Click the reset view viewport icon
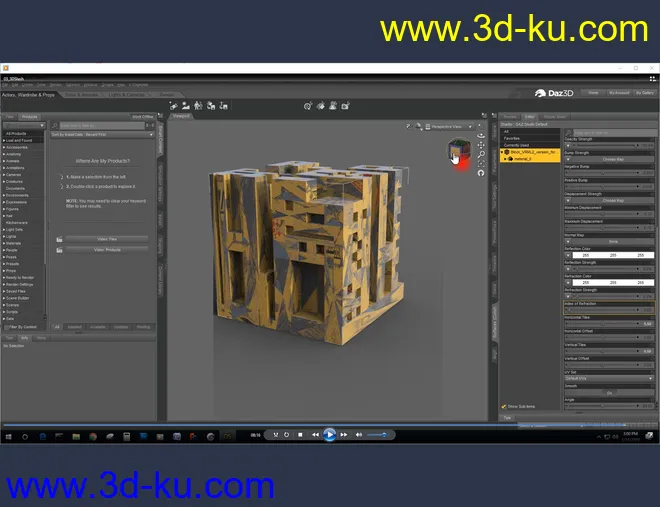660x507 pixels. click(x=481, y=173)
